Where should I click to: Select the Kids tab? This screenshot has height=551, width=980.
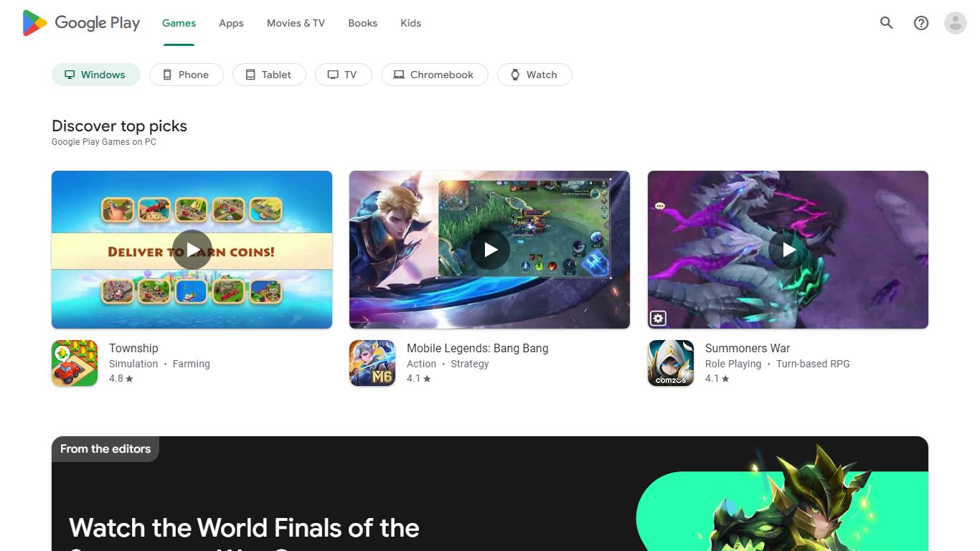point(410,23)
